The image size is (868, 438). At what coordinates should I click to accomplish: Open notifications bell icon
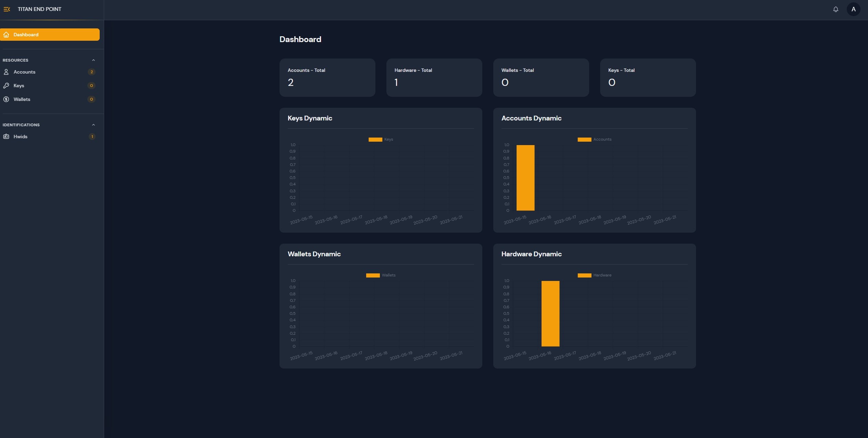pos(835,9)
